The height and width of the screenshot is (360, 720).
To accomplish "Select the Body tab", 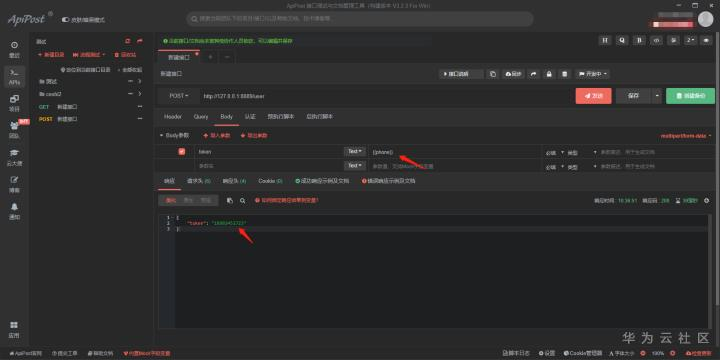I will pyautogui.click(x=226, y=117).
